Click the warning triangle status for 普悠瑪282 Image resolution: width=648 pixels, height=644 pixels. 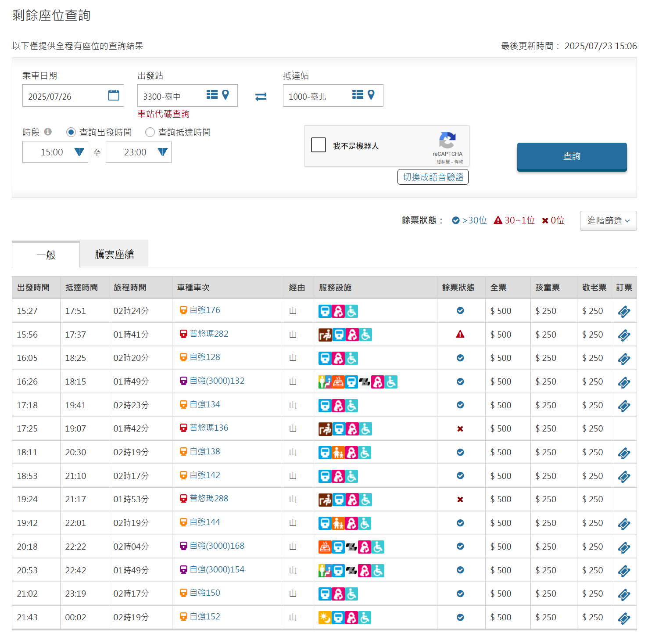[x=460, y=335]
